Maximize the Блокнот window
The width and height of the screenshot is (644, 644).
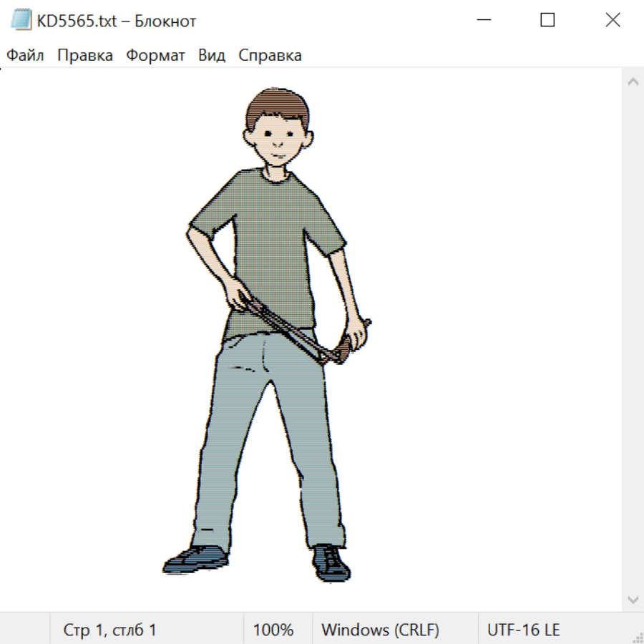coord(547,21)
